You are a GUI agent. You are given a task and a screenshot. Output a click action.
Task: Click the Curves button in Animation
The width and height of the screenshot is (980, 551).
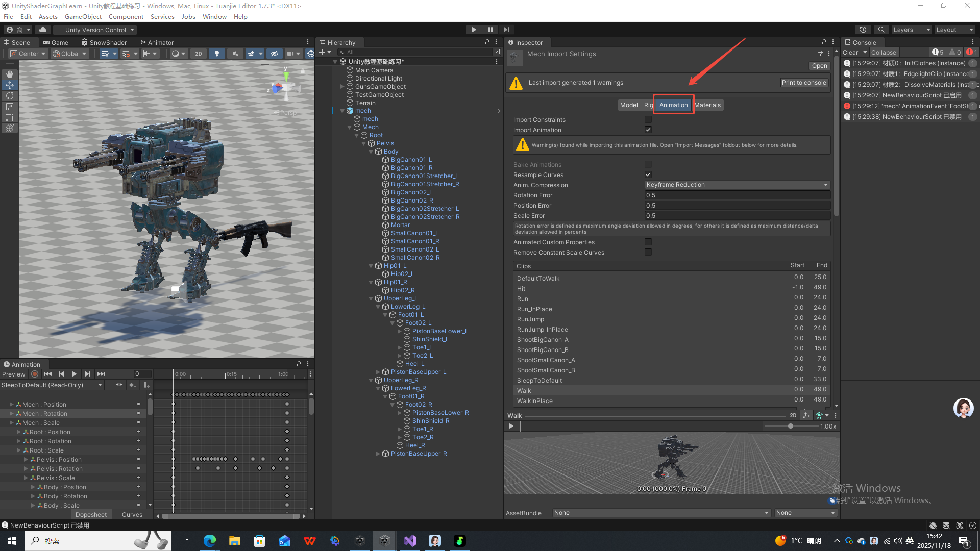132,515
